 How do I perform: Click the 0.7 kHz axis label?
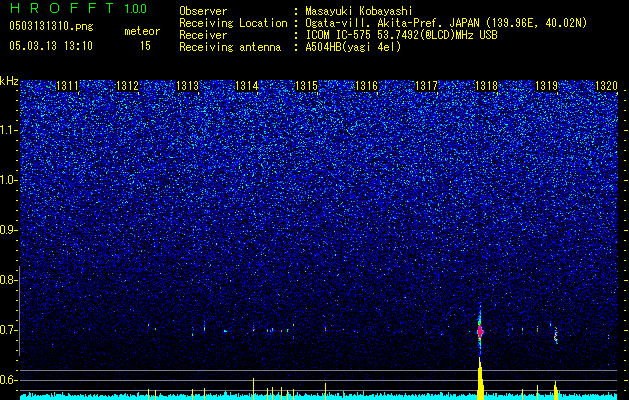(8, 330)
